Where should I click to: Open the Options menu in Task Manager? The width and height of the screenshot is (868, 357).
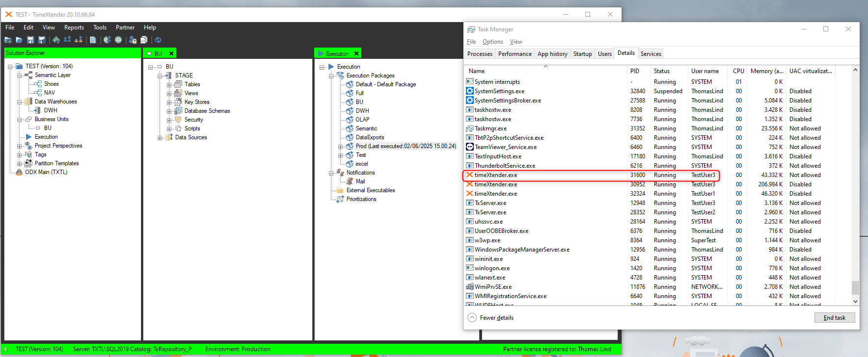pyautogui.click(x=493, y=42)
